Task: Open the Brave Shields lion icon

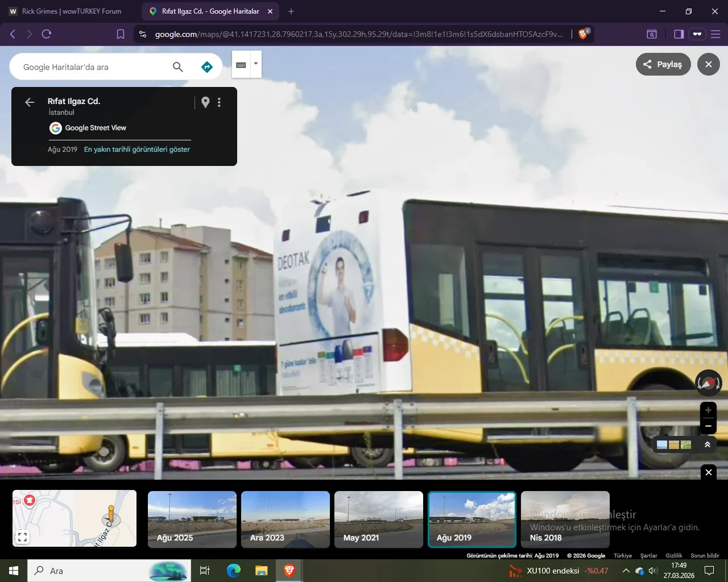Action: click(582, 34)
